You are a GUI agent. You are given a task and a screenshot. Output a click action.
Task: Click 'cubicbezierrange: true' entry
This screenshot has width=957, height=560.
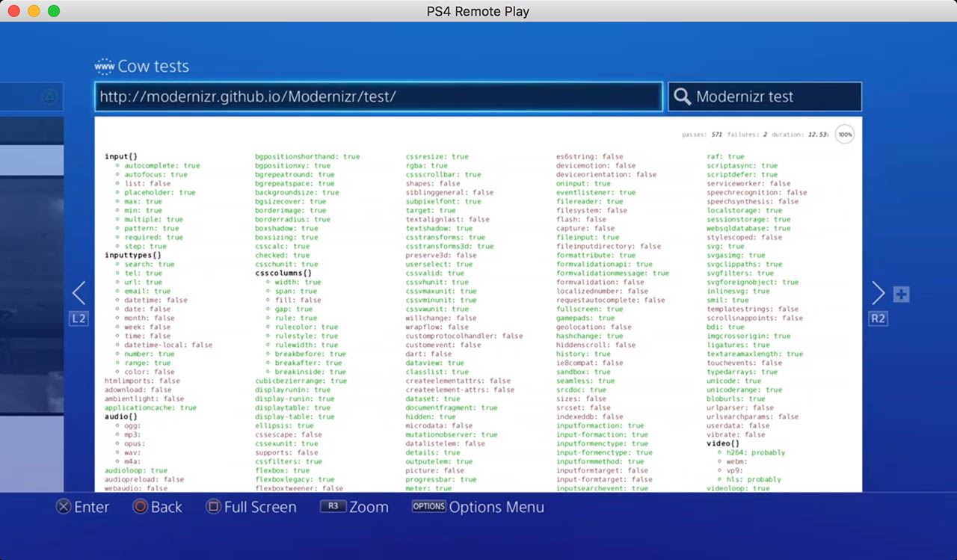301,381
